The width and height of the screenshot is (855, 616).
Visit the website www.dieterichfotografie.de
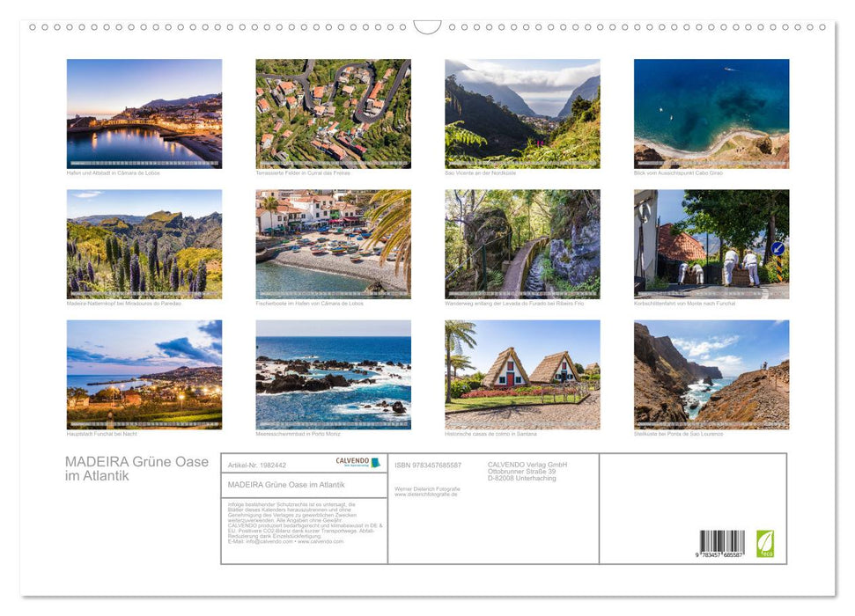pyautogui.click(x=425, y=495)
